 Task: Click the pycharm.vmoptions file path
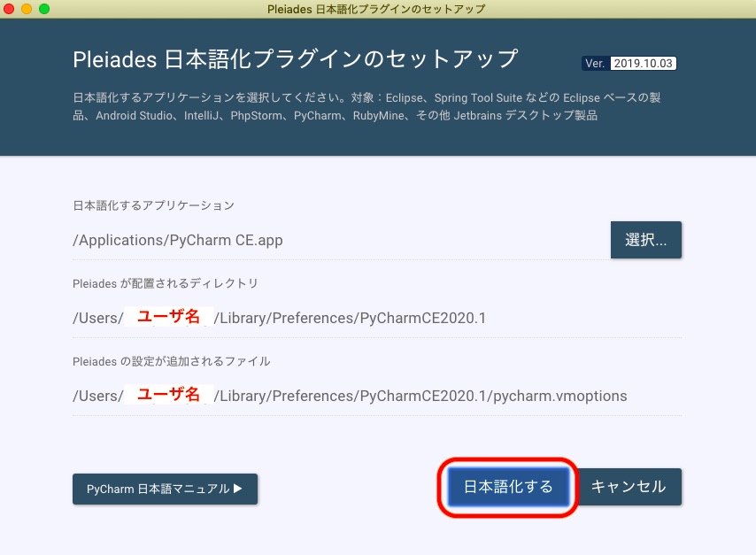(x=377, y=396)
